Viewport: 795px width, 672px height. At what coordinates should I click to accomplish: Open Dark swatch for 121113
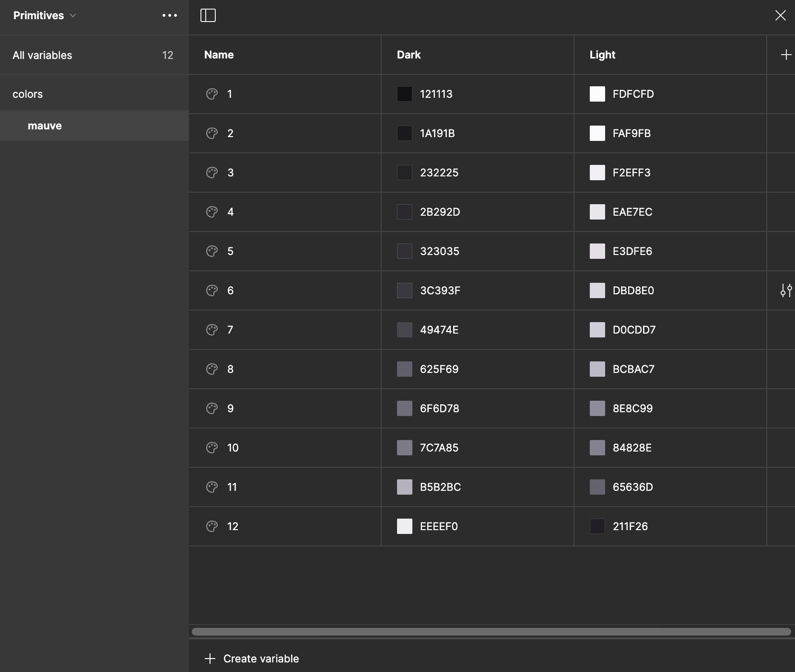(405, 94)
